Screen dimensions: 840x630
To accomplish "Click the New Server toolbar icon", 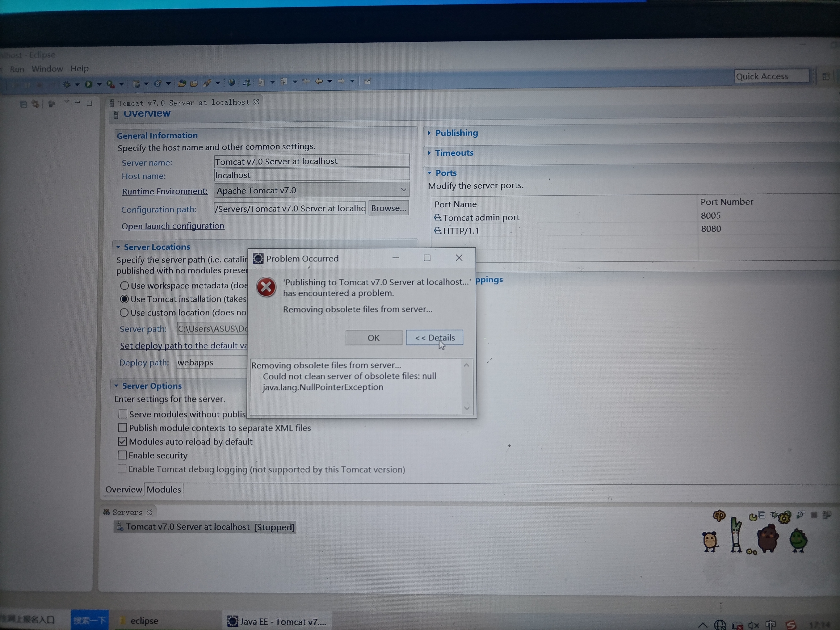I will pos(136,84).
